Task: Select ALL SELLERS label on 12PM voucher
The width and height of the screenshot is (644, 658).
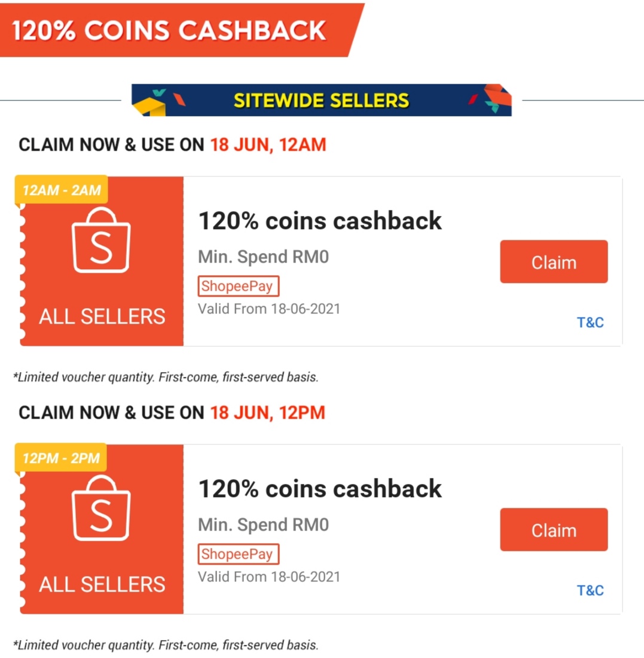Action: 102,584
